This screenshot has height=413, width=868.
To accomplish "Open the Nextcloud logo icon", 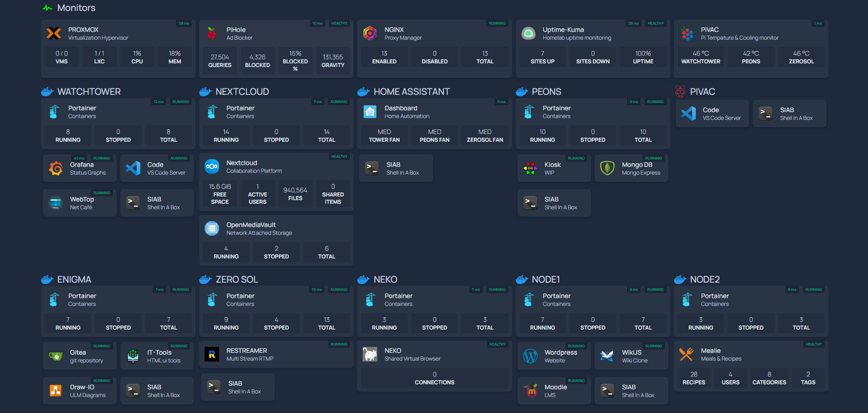I will pyautogui.click(x=212, y=166).
